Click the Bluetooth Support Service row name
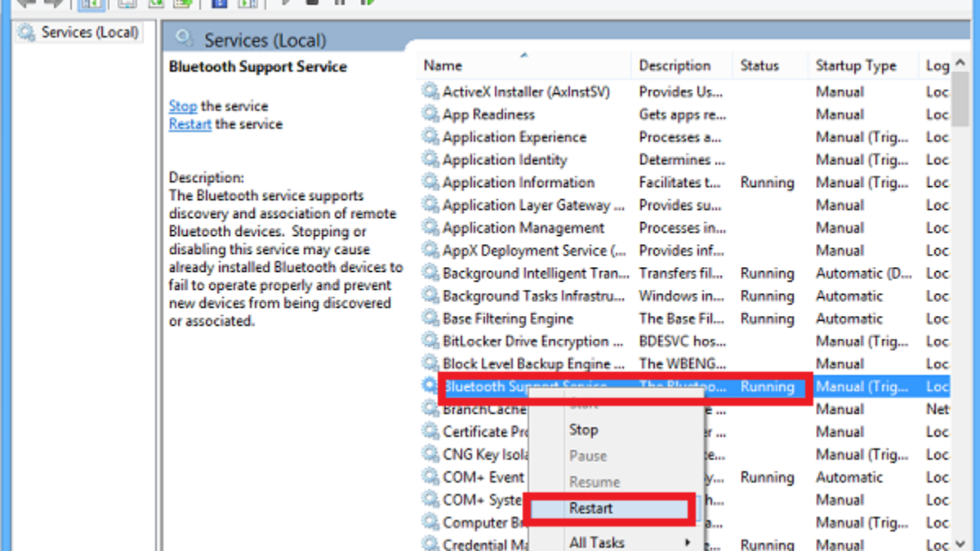Image resolution: width=980 pixels, height=551 pixels. 525,386
